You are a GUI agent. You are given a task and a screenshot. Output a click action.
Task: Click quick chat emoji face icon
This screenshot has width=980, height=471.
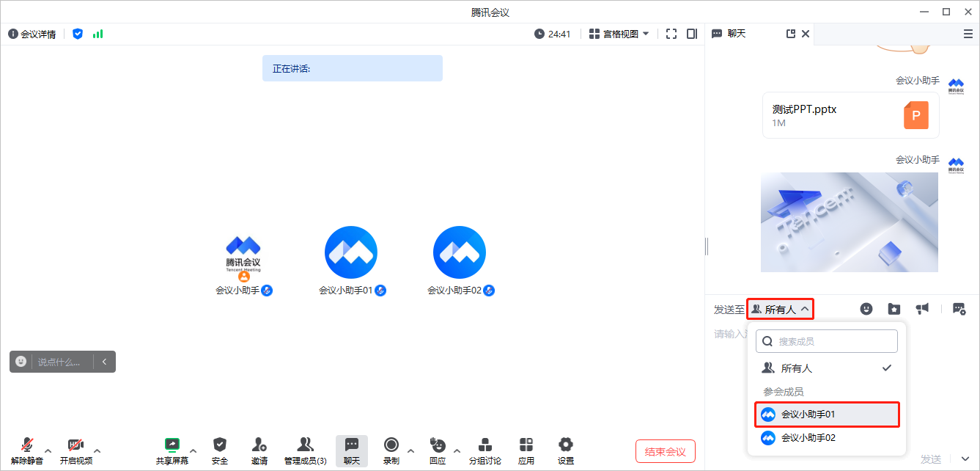tap(21, 362)
